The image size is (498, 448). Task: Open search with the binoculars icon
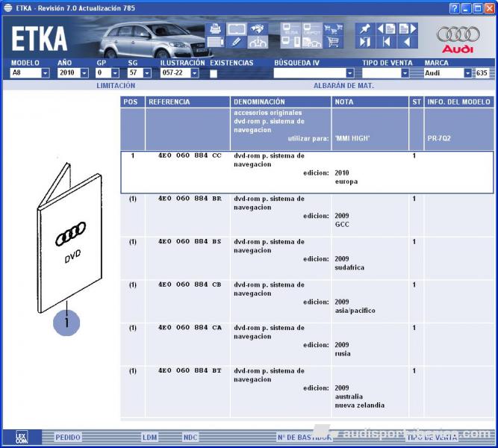[258, 29]
